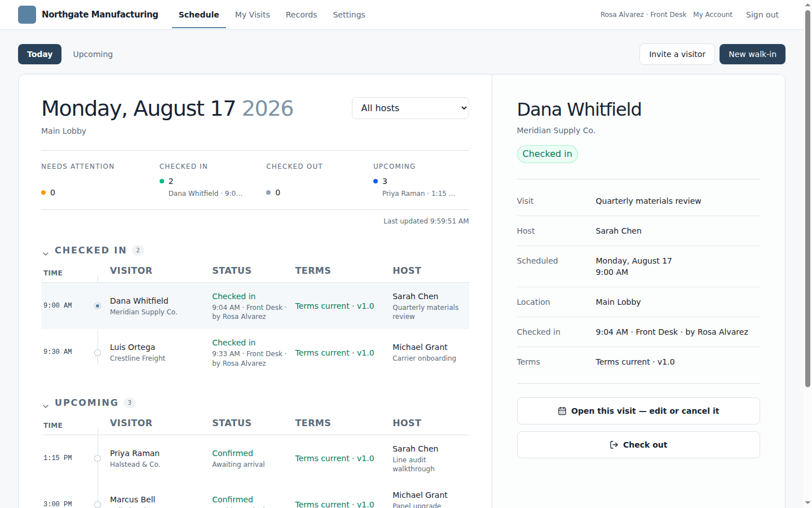Collapse the Upcoming section chevron
The width and height of the screenshot is (812, 508).
(x=46, y=406)
